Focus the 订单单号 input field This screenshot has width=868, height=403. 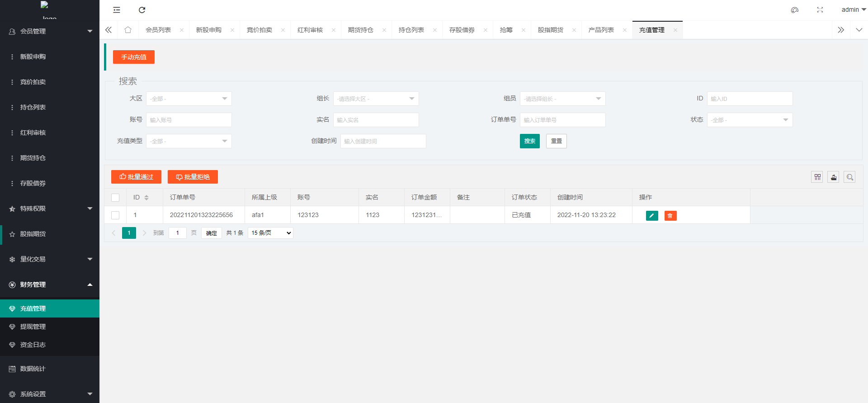[x=562, y=120]
